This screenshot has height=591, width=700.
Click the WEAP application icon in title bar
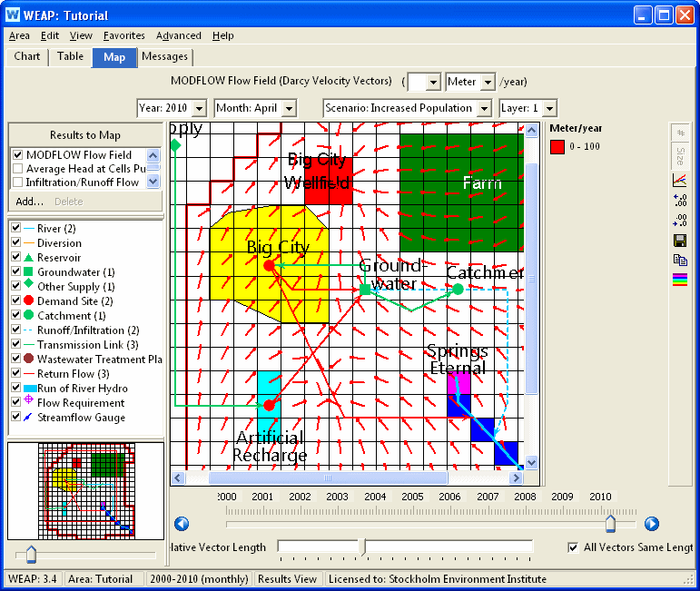pos(13,15)
